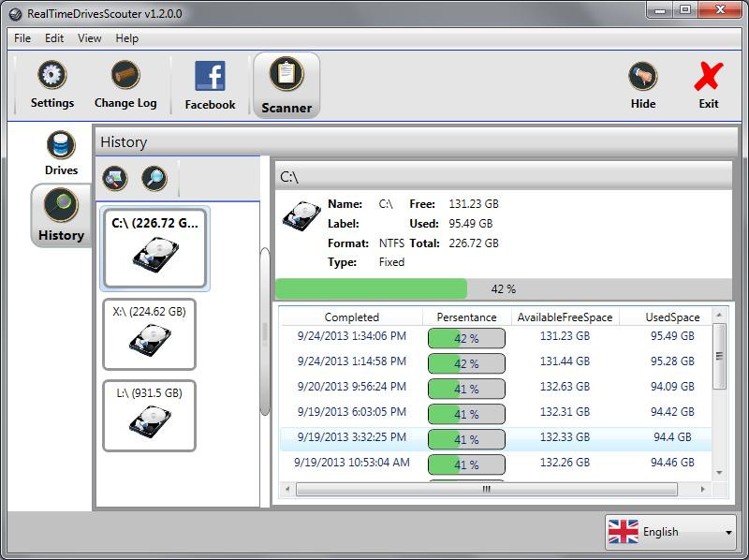The image size is (749, 560).
Task: Open the Edit menu
Action: pyautogui.click(x=54, y=38)
